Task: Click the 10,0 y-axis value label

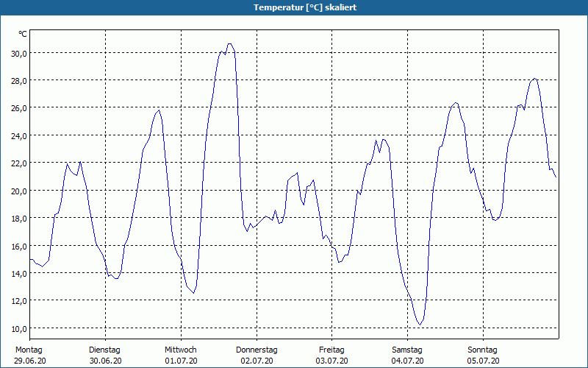Action: pos(19,328)
